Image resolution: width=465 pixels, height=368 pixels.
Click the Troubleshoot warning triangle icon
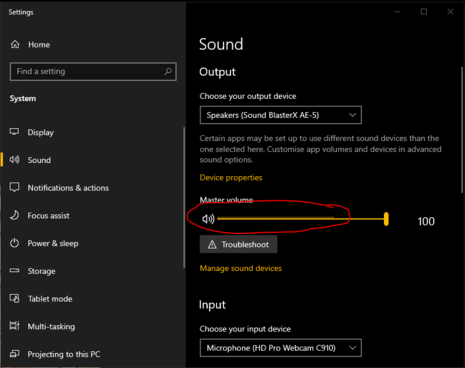[212, 245]
